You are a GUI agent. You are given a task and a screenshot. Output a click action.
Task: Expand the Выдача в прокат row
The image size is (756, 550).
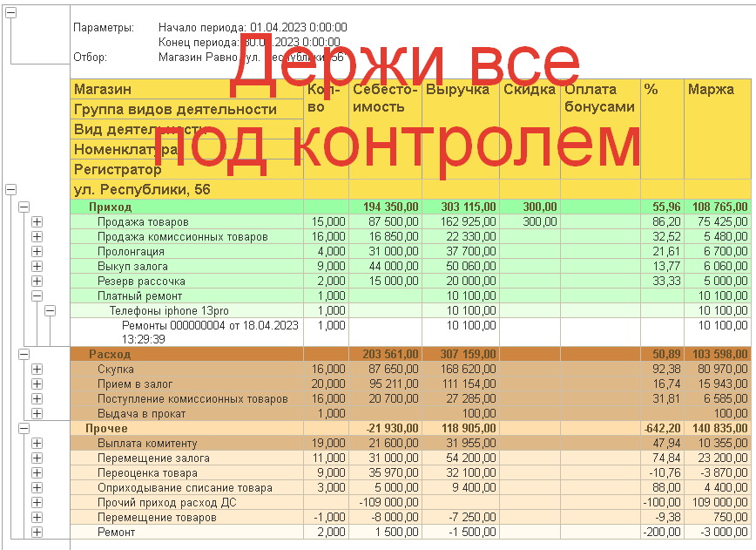[x=37, y=413]
